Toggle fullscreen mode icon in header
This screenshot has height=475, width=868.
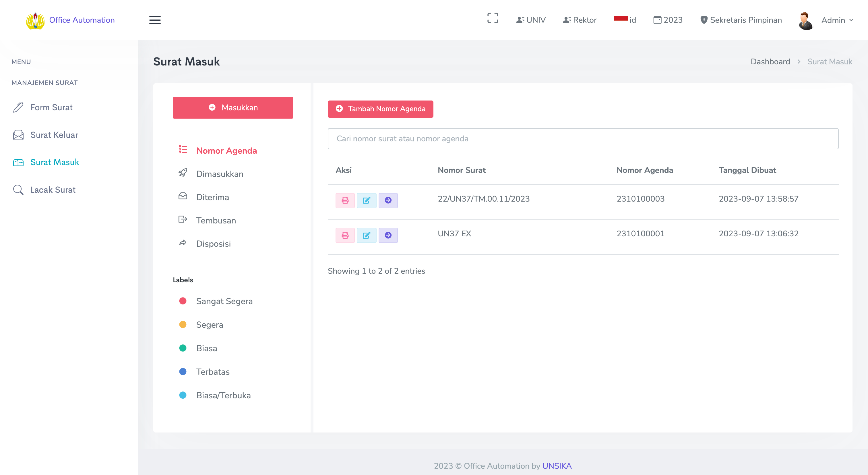point(492,18)
